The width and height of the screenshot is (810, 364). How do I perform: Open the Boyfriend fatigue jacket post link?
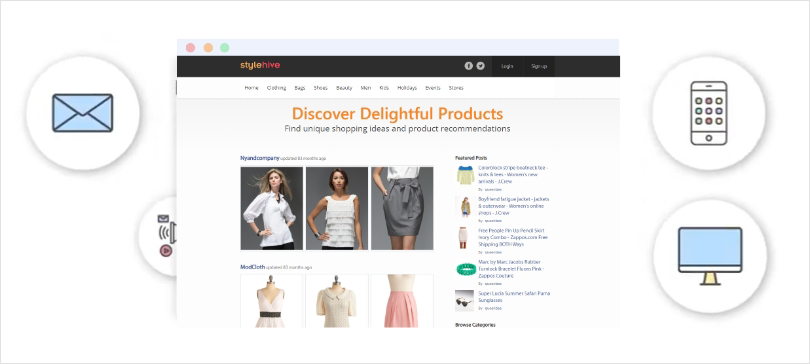(513, 205)
